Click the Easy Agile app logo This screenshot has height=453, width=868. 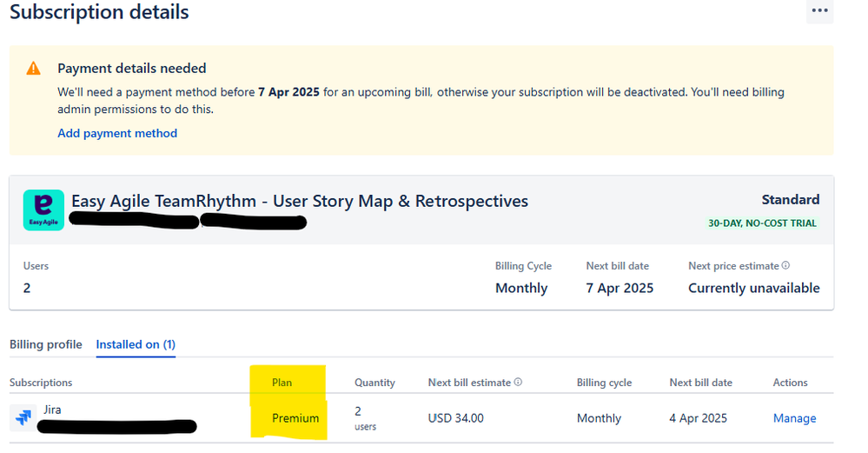pyautogui.click(x=43, y=210)
